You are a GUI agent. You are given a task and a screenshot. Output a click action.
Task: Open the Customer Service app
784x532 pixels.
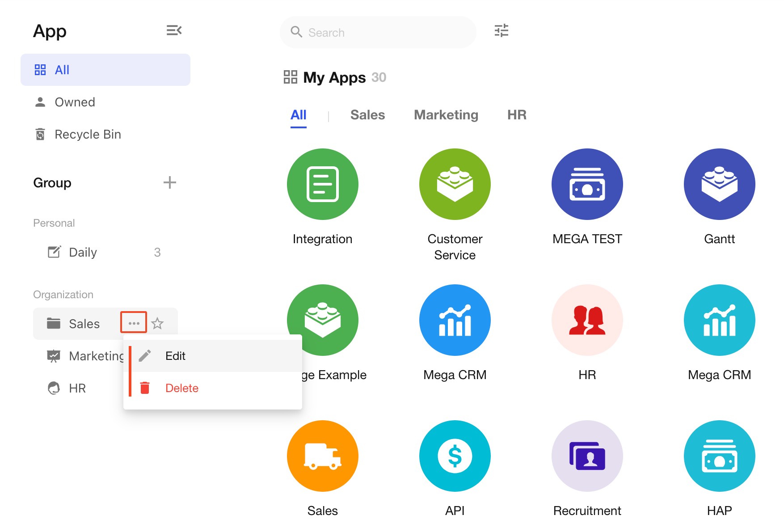click(x=455, y=184)
